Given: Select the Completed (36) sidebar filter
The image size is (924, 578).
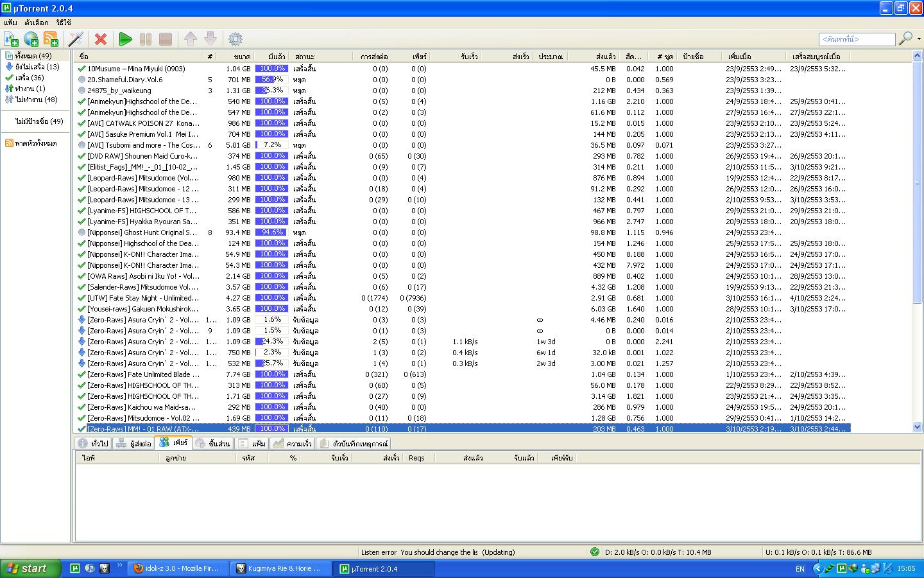Looking at the screenshot, I should coord(24,78).
